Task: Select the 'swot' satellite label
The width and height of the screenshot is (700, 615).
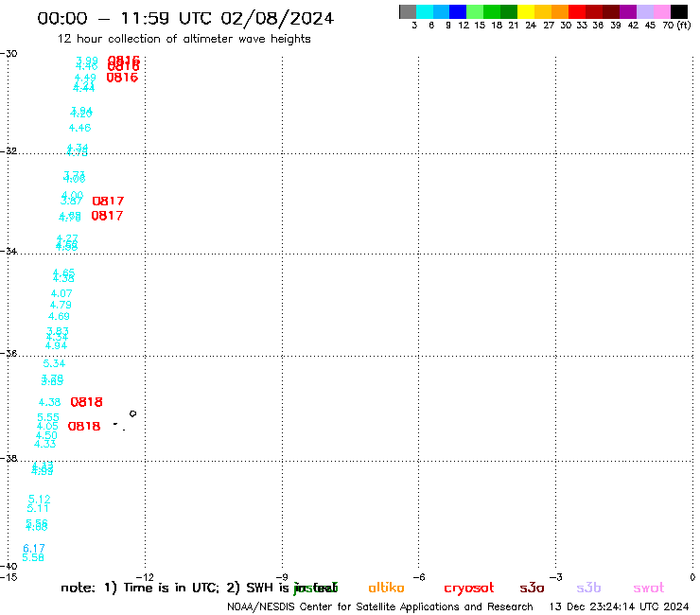Action: [649, 588]
